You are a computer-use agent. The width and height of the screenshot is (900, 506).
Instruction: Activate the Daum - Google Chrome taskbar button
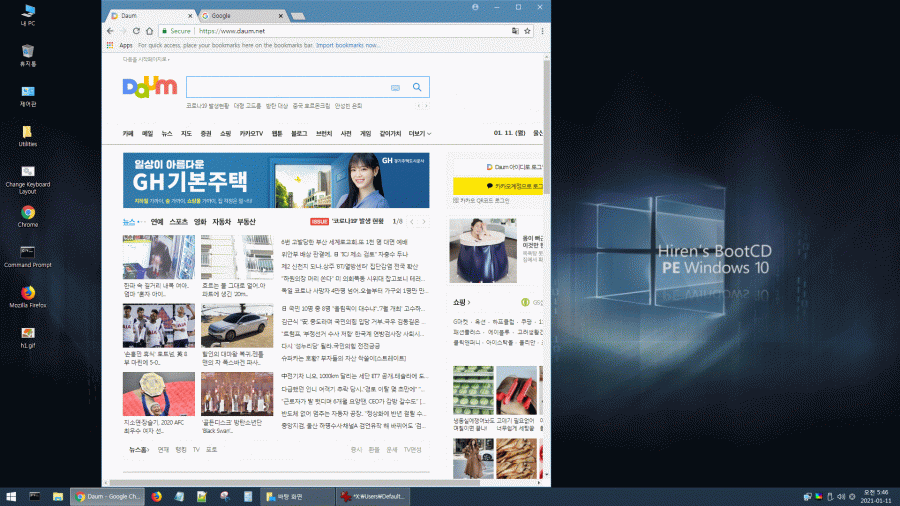(107, 496)
